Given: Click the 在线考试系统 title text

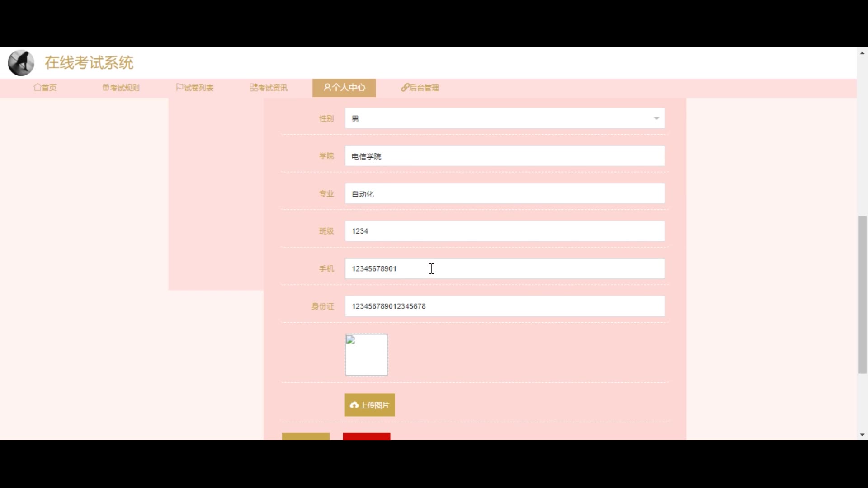Looking at the screenshot, I should click(x=89, y=63).
